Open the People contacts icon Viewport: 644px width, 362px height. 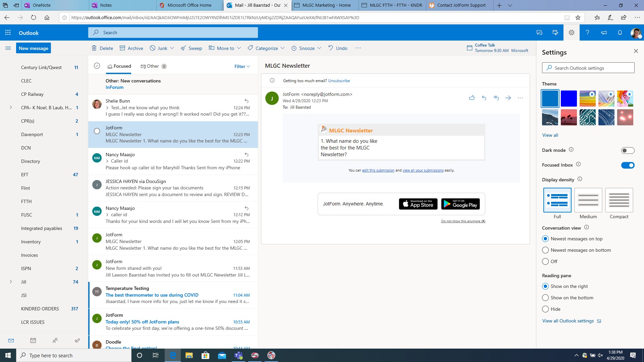pos(55,341)
